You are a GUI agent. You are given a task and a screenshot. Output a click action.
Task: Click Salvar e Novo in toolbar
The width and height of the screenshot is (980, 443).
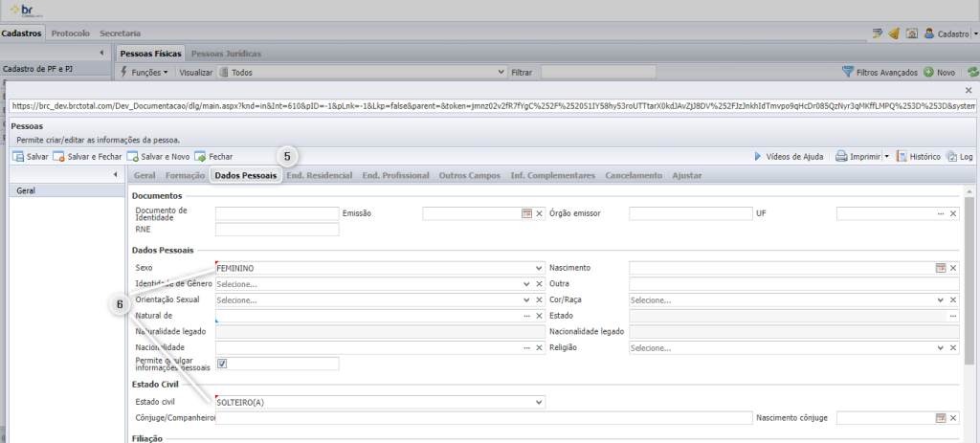click(x=158, y=157)
